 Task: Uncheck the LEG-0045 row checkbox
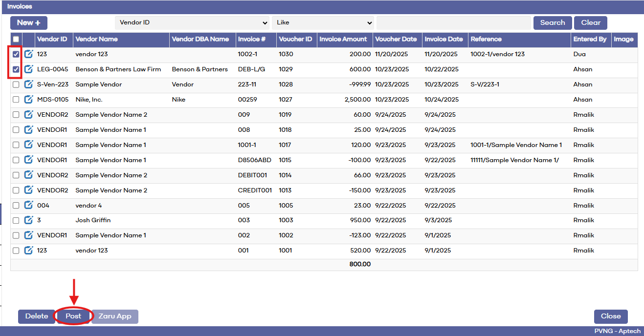[x=16, y=69]
